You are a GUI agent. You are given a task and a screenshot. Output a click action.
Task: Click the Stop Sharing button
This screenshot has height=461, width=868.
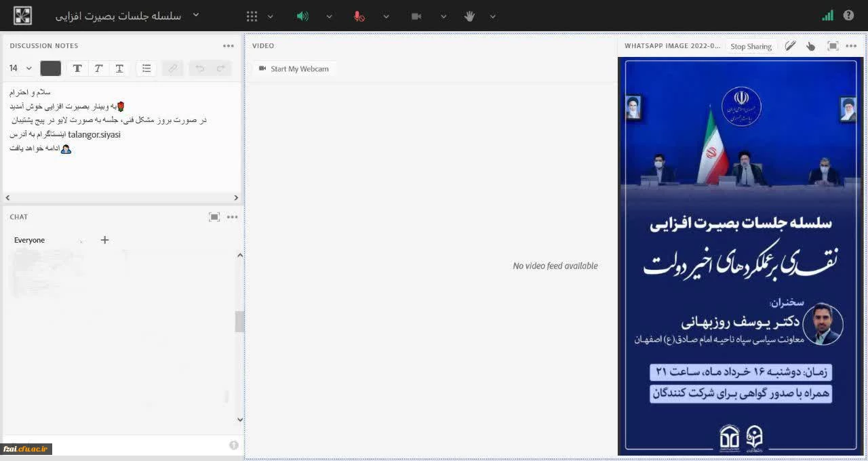tap(751, 46)
